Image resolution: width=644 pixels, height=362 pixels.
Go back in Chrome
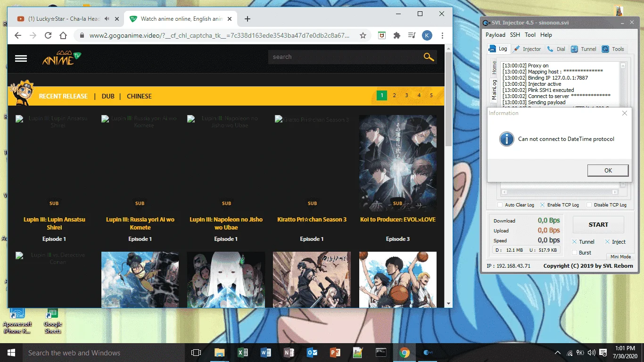coord(17,35)
